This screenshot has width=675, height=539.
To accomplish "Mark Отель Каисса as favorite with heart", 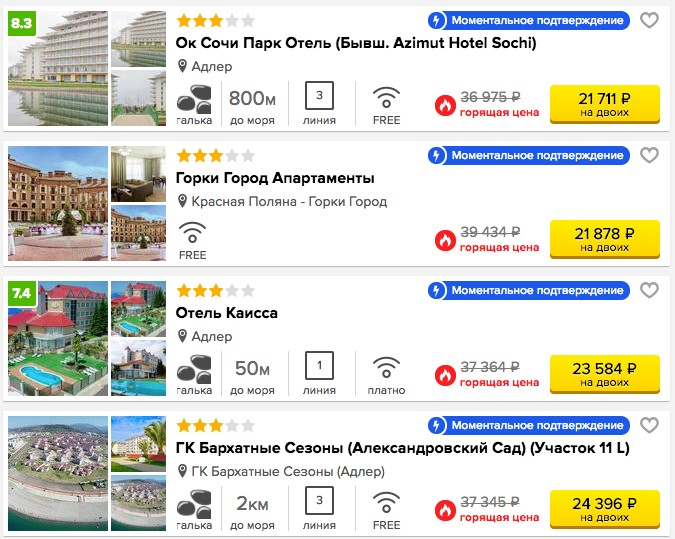I will [649, 290].
